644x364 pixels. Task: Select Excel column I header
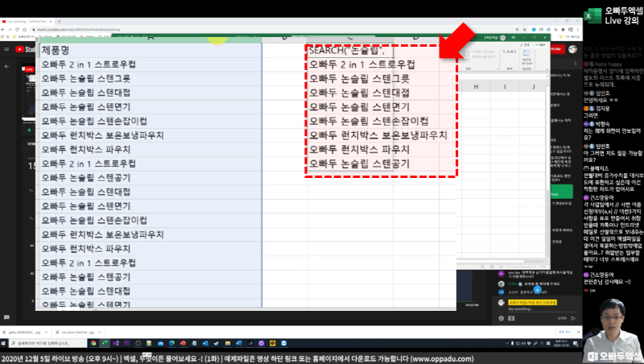(x=505, y=87)
